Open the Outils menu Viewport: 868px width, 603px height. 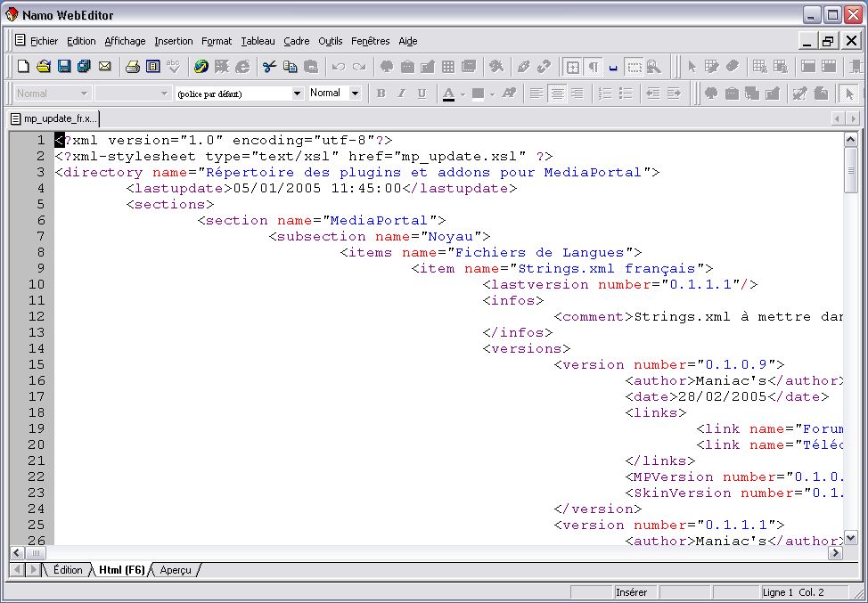(x=331, y=41)
